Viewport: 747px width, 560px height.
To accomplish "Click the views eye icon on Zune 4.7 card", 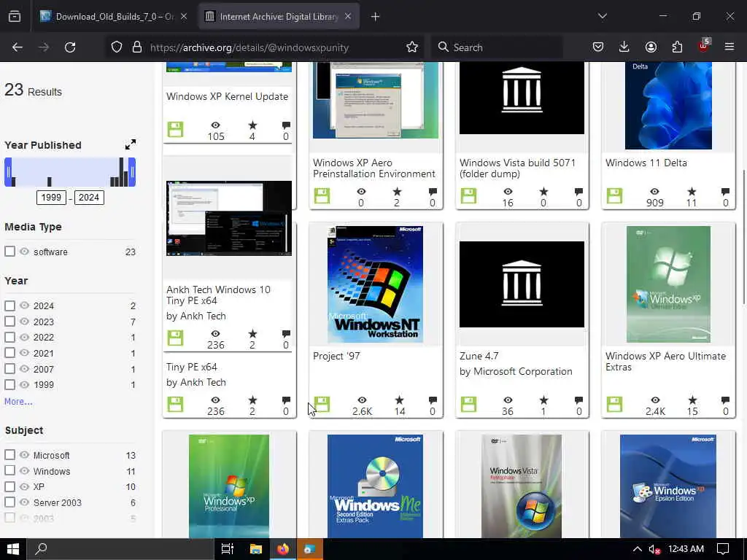I will [508, 400].
